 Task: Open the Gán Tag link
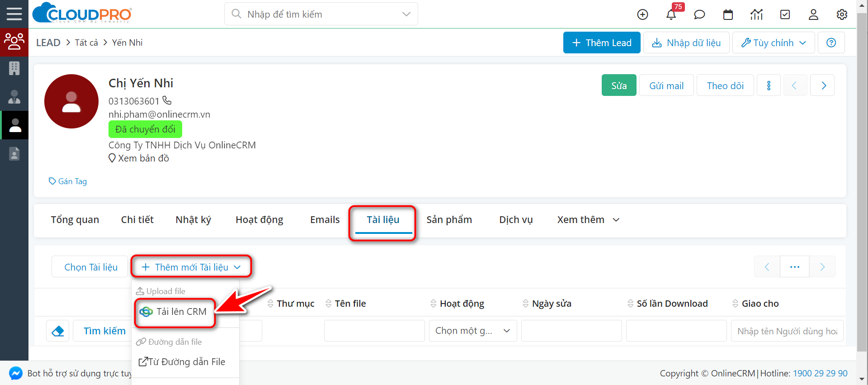(x=68, y=181)
